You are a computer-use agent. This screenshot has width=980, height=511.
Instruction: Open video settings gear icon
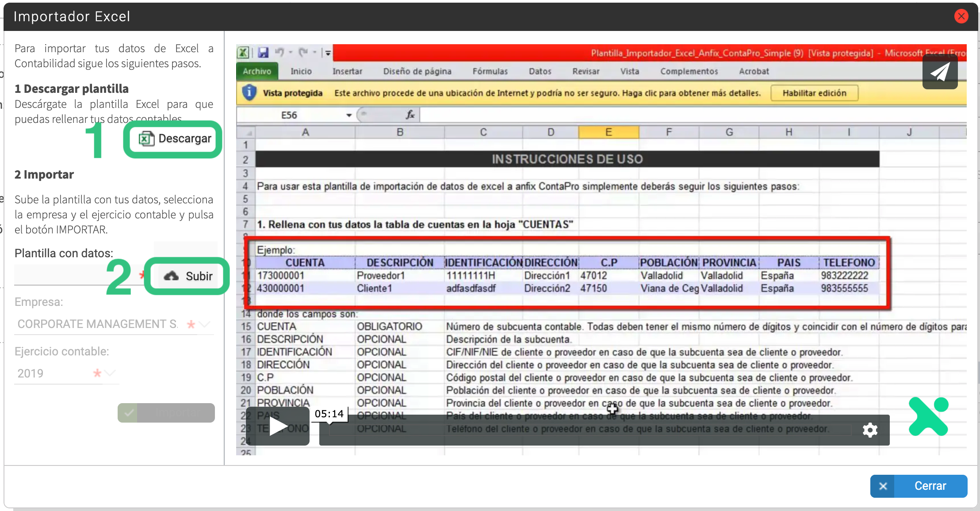pyautogui.click(x=869, y=430)
